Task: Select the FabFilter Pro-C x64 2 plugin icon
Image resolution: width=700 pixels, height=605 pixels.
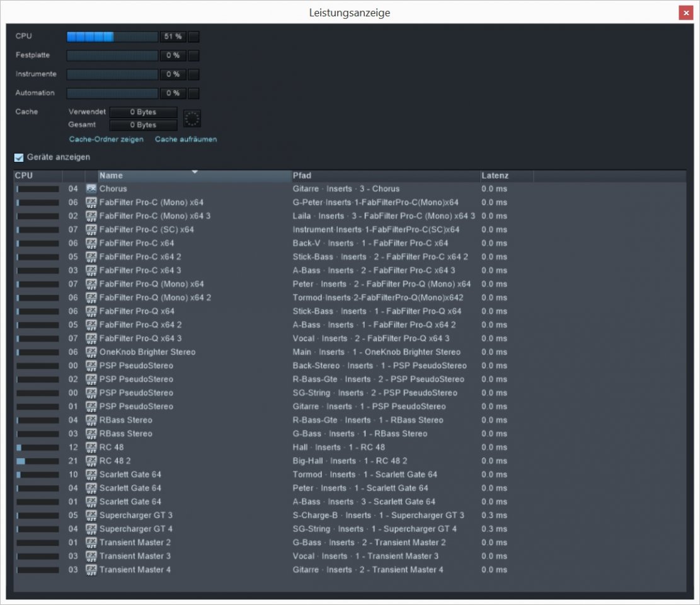Action: (91, 256)
